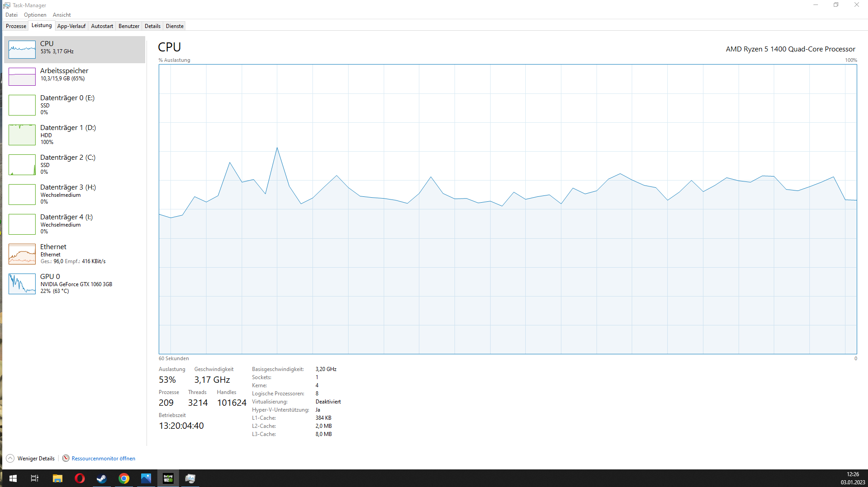Image resolution: width=868 pixels, height=487 pixels.
Task: Open the Dienste tab
Action: tap(175, 26)
